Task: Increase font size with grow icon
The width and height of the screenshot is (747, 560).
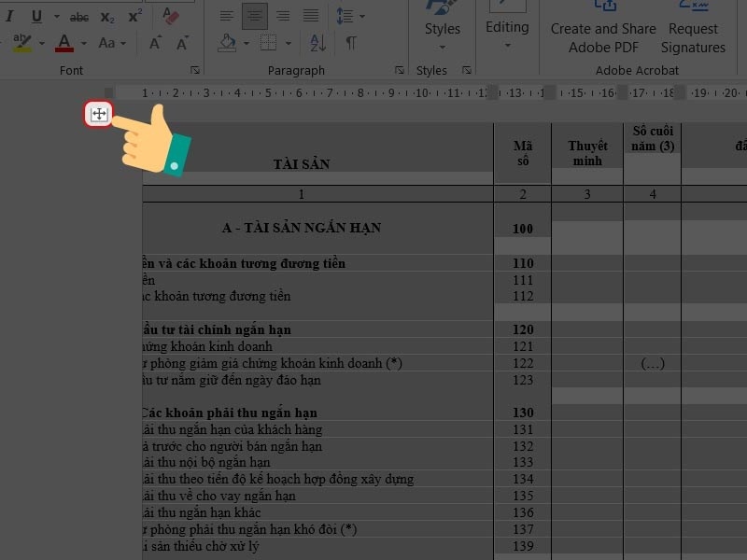Action: 156,43
